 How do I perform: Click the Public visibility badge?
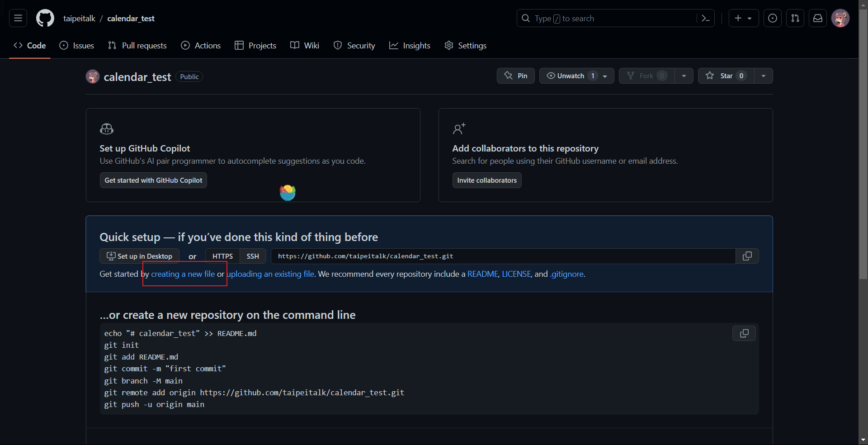(189, 77)
